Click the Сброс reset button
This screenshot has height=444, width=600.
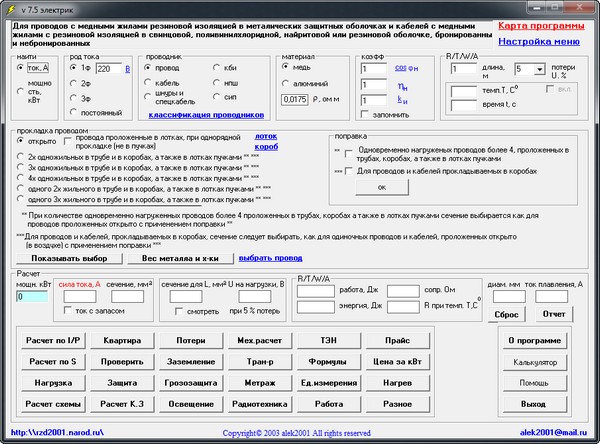tap(505, 313)
